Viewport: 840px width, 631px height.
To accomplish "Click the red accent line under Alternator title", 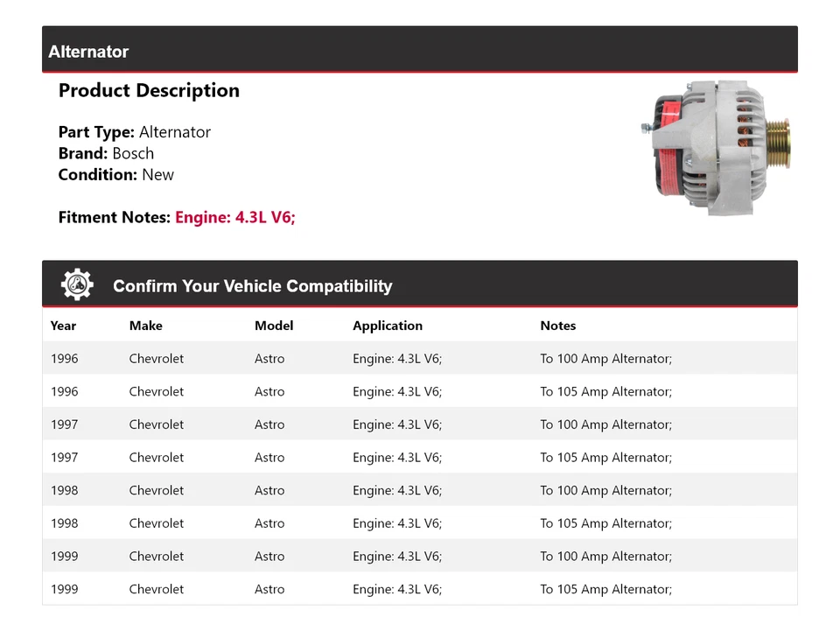I will tap(420, 70).
